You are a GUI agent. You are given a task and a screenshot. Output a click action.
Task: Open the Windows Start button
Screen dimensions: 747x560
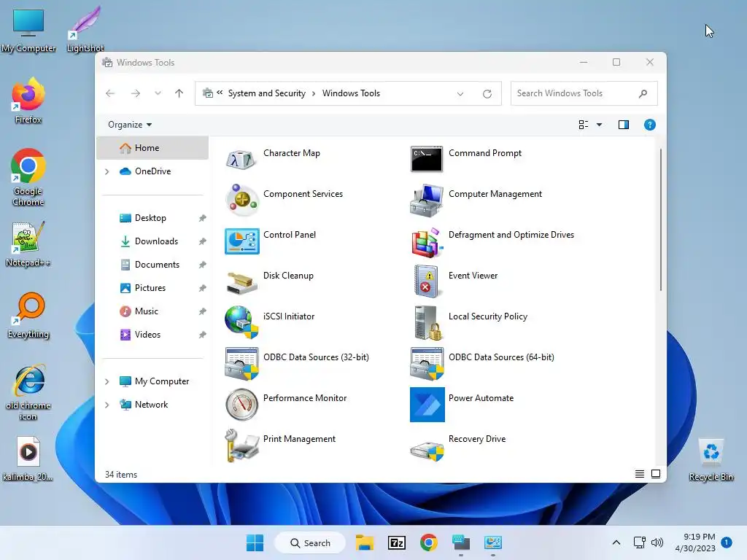click(255, 542)
